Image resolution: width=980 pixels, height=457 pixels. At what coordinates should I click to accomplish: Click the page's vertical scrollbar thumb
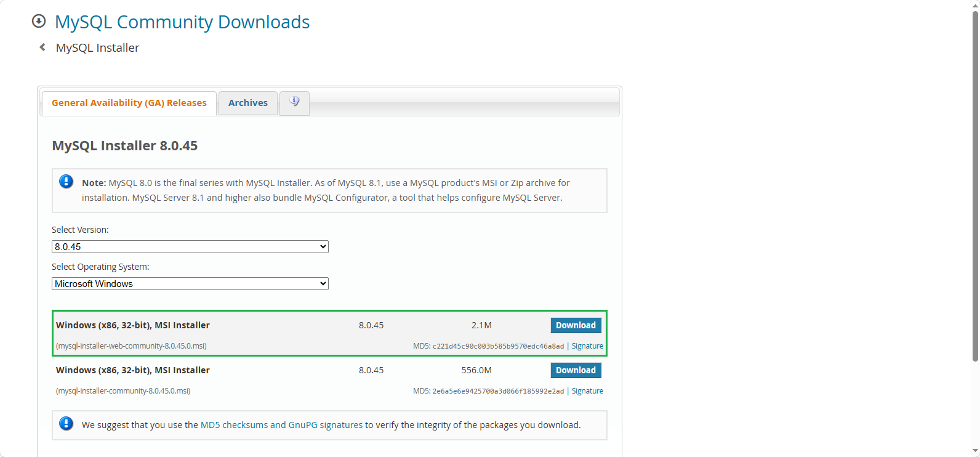pyautogui.click(x=975, y=185)
